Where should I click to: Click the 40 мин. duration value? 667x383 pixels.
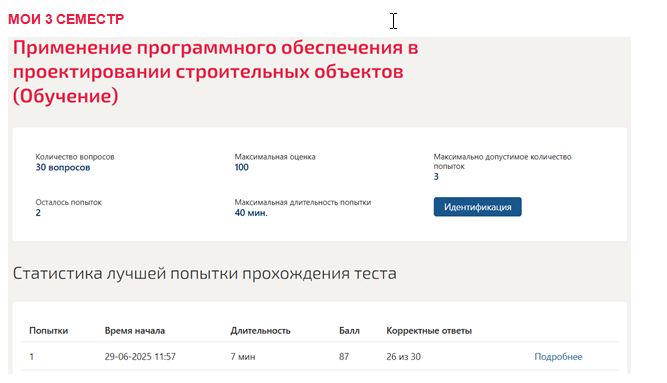[x=251, y=213]
